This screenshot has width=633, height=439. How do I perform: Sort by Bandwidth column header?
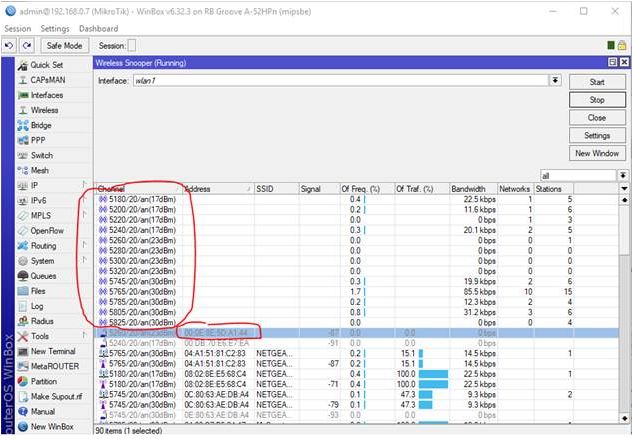click(473, 189)
